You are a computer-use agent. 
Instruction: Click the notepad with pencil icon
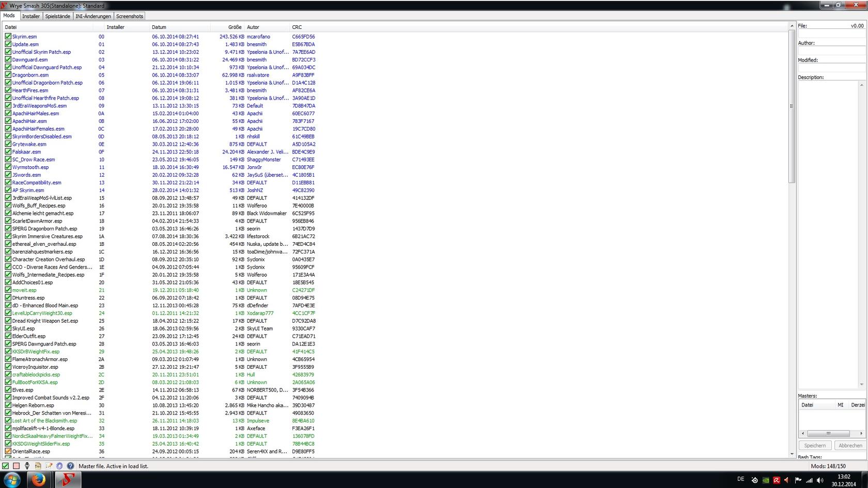pos(49,466)
